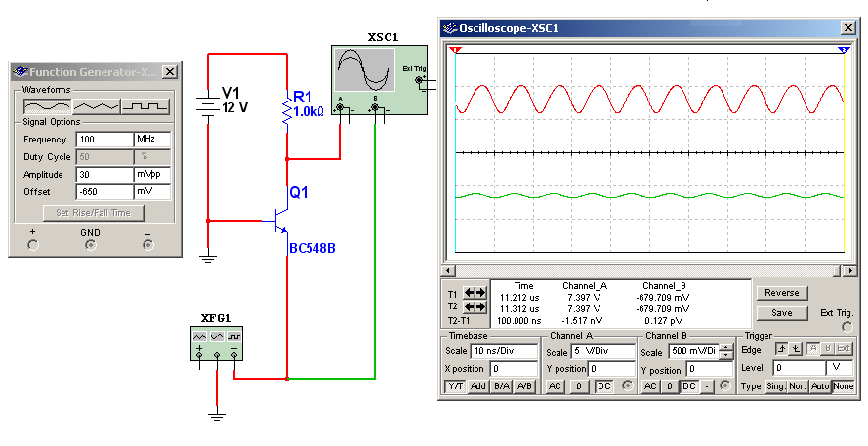Image resolution: width=868 pixels, height=446 pixels.
Task: Click the Save button
Action: tap(782, 313)
